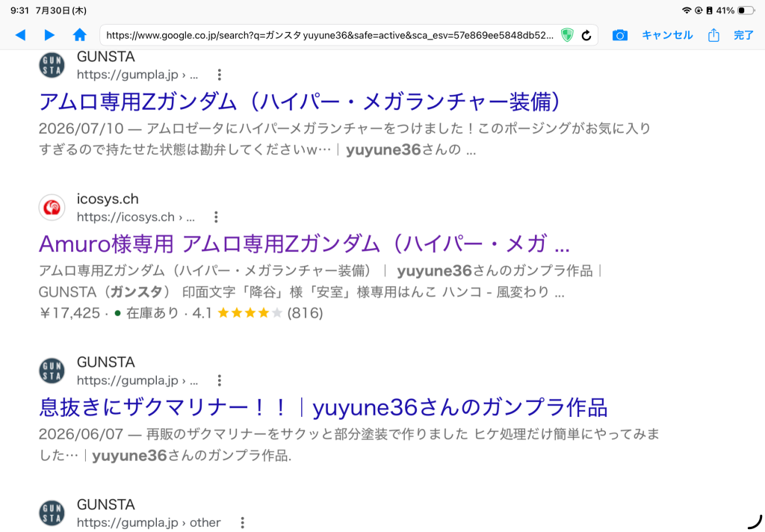Go back with the blue left arrow

click(x=20, y=35)
